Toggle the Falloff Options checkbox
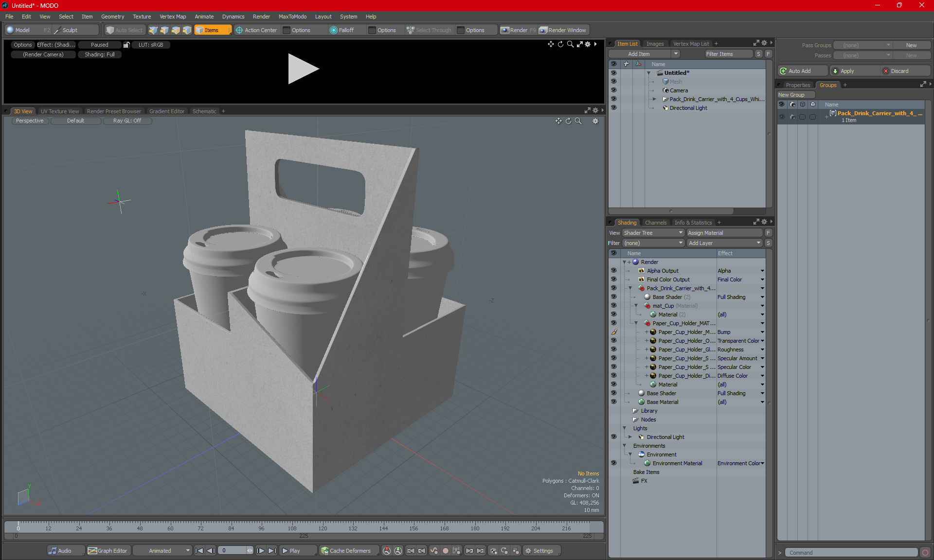 [x=372, y=30]
